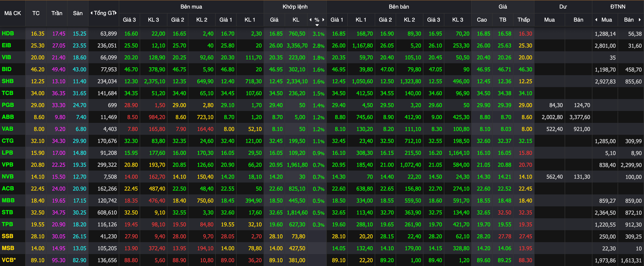
Task: Open stock symbol NVB
Action: [8, 177]
